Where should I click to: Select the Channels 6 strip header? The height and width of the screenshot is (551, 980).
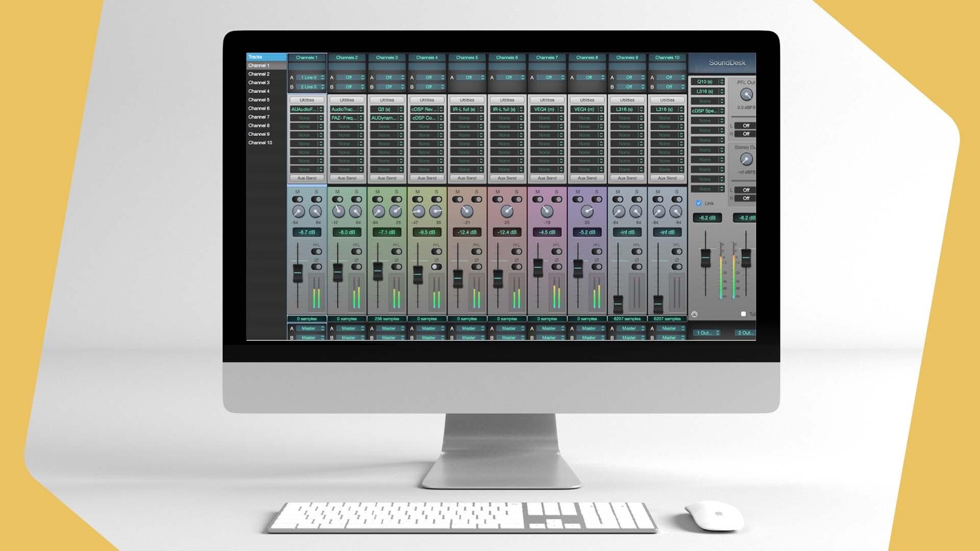pyautogui.click(x=506, y=58)
